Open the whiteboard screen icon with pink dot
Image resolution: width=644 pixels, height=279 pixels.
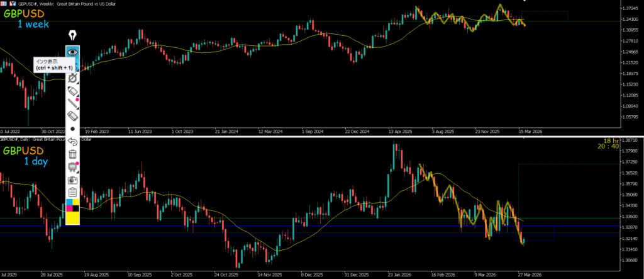point(73,167)
